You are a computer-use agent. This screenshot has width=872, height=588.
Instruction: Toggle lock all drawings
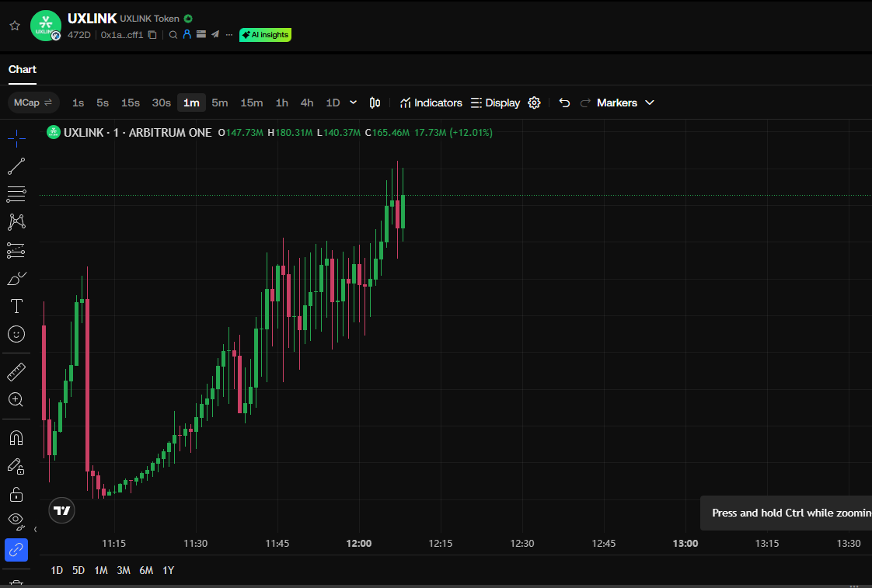tap(16, 493)
